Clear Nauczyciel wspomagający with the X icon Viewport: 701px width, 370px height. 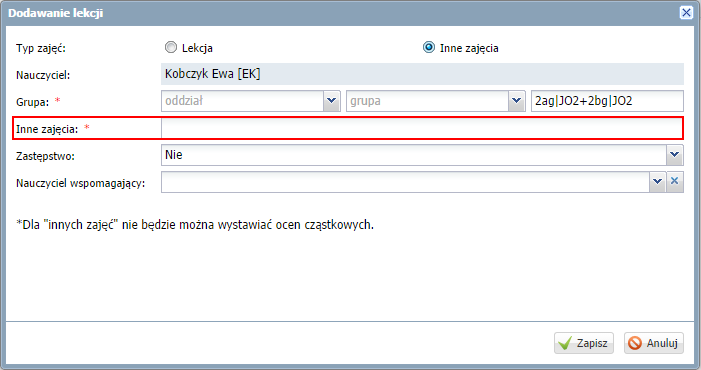click(675, 182)
